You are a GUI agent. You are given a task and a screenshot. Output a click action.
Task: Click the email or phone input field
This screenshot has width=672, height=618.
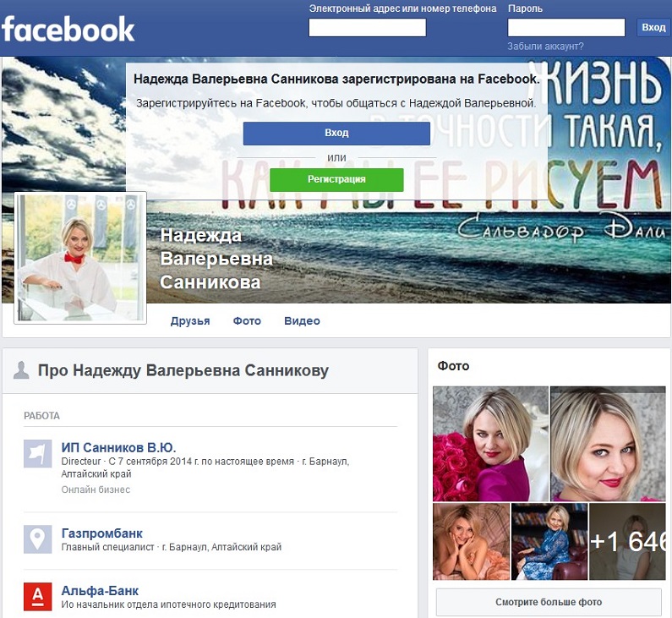click(368, 27)
